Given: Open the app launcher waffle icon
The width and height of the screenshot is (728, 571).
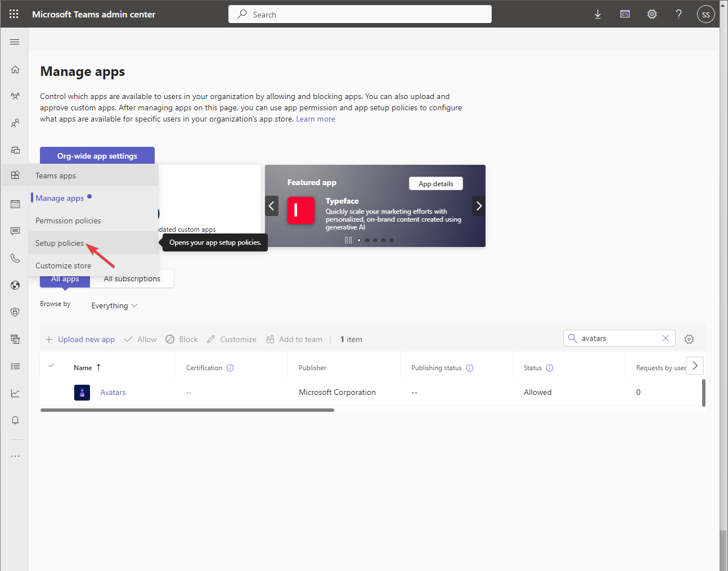Looking at the screenshot, I should tap(14, 14).
